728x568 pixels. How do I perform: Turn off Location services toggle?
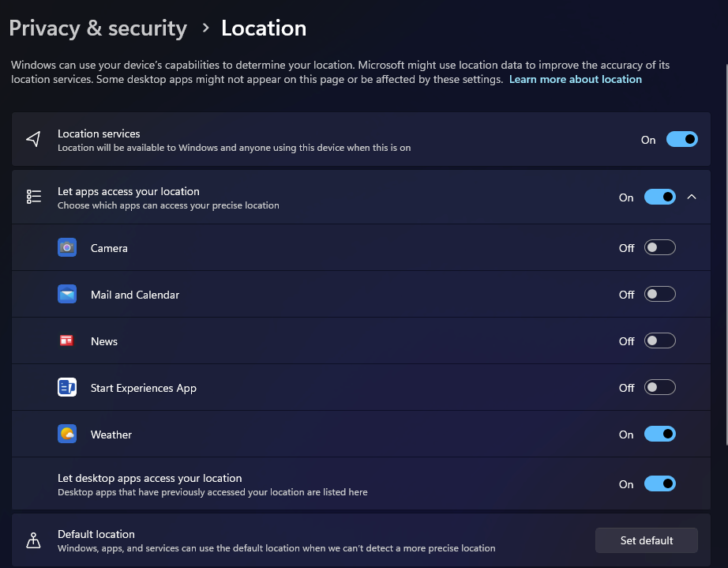coord(681,139)
